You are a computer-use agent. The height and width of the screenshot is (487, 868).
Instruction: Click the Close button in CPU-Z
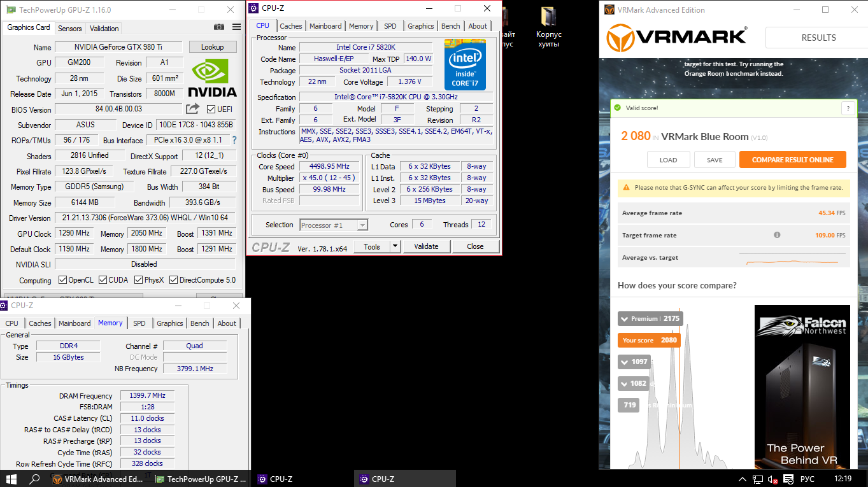click(x=475, y=246)
